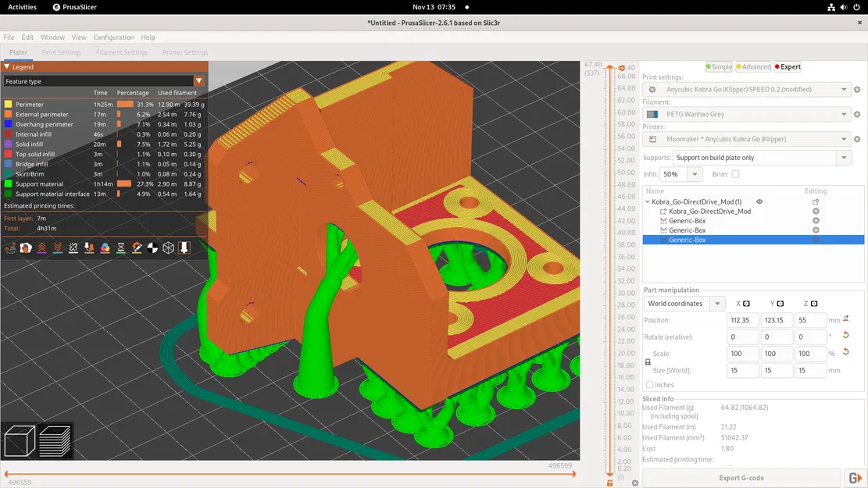Enable the Brim checkbox
Screen dimensions: 868x488
[735, 174]
